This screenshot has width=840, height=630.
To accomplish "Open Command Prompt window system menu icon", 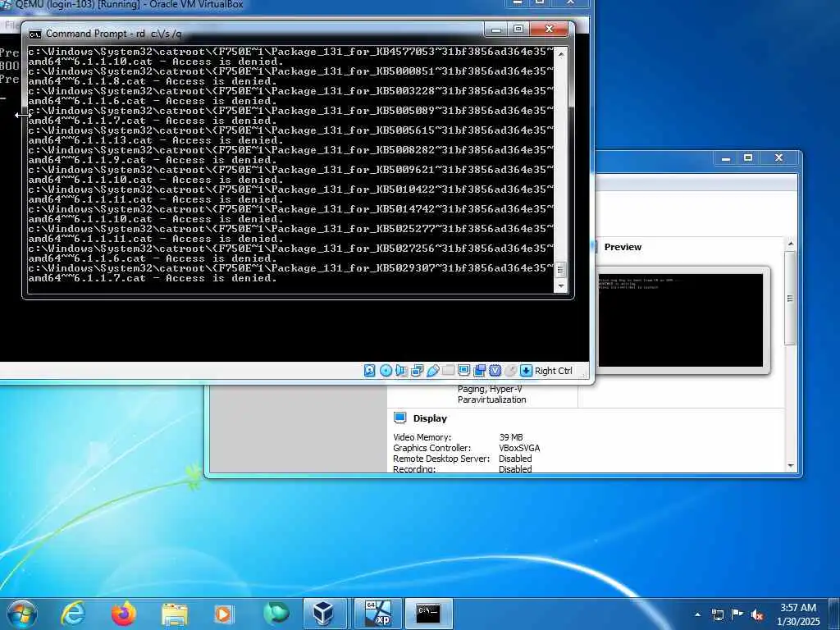I will coord(34,34).
